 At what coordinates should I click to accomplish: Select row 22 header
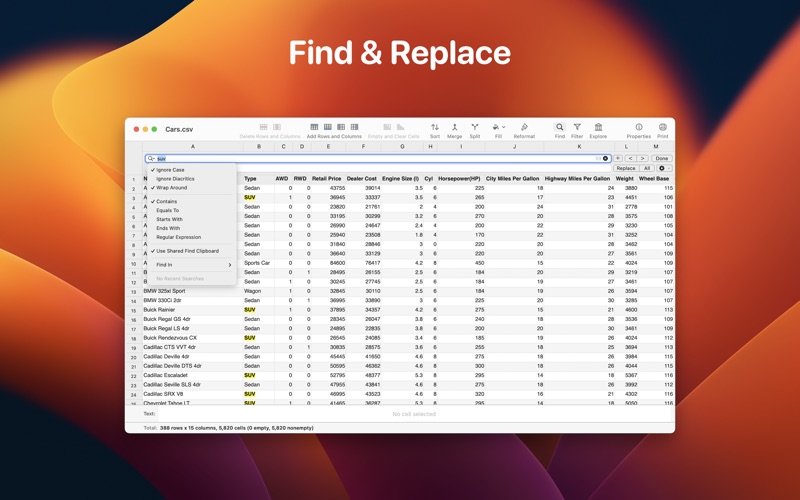coord(134,376)
